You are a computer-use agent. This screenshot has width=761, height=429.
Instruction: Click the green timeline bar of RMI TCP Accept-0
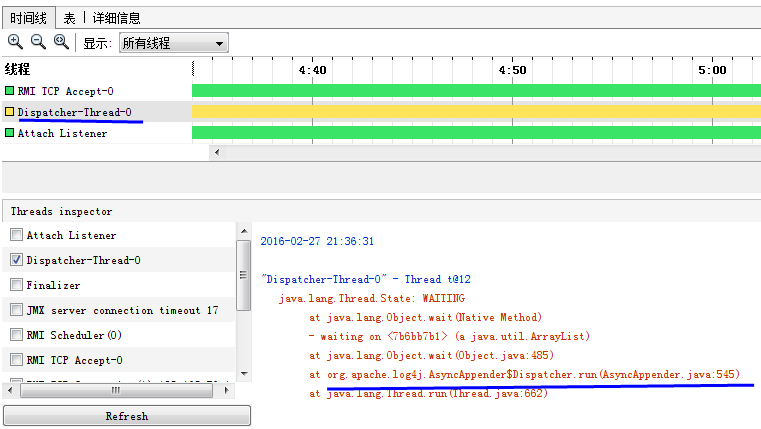pyautogui.click(x=477, y=91)
